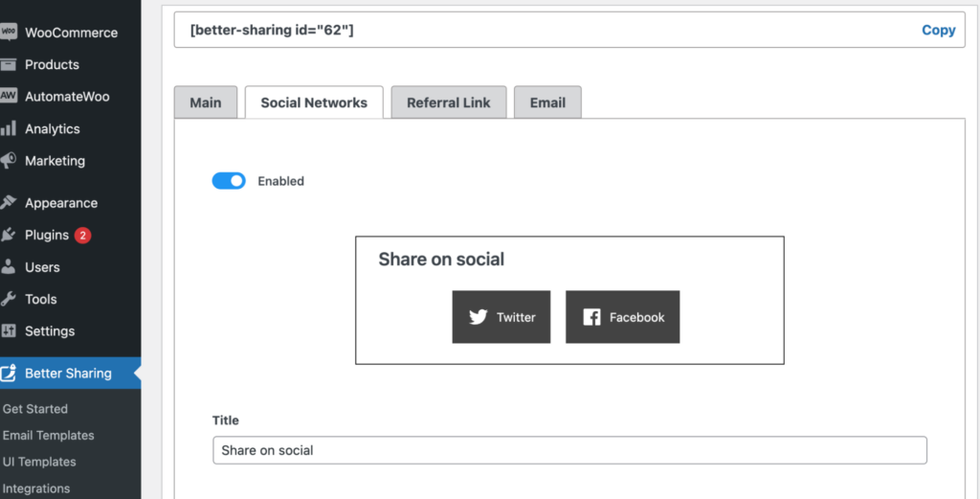This screenshot has height=499, width=980.
Task: Open WooCommerce menu icon in sidebar
Action: tap(8, 33)
